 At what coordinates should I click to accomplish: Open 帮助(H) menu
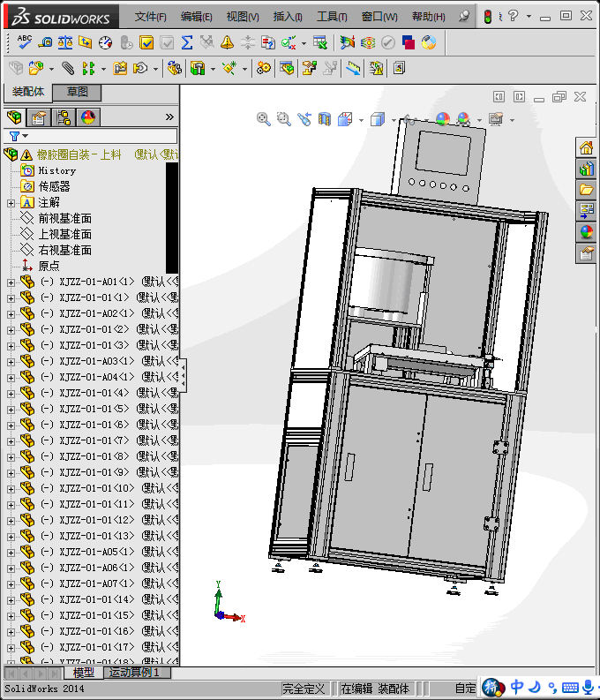pos(428,17)
